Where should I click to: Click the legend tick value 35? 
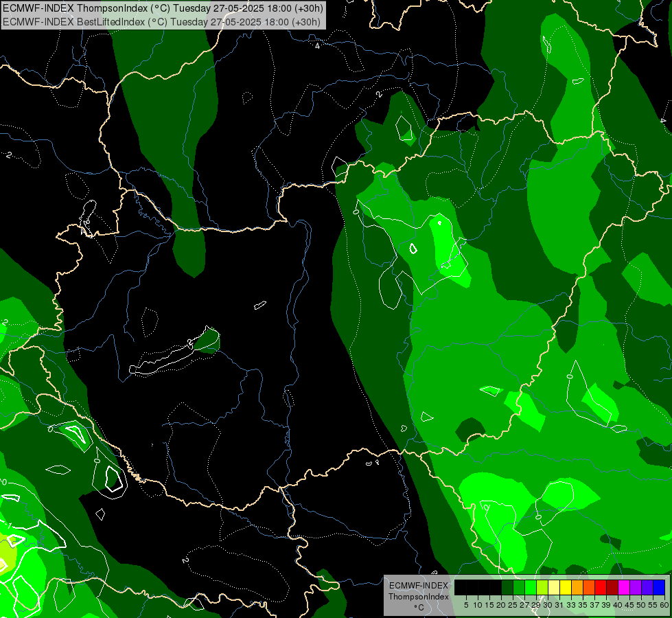[x=583, y=605]
